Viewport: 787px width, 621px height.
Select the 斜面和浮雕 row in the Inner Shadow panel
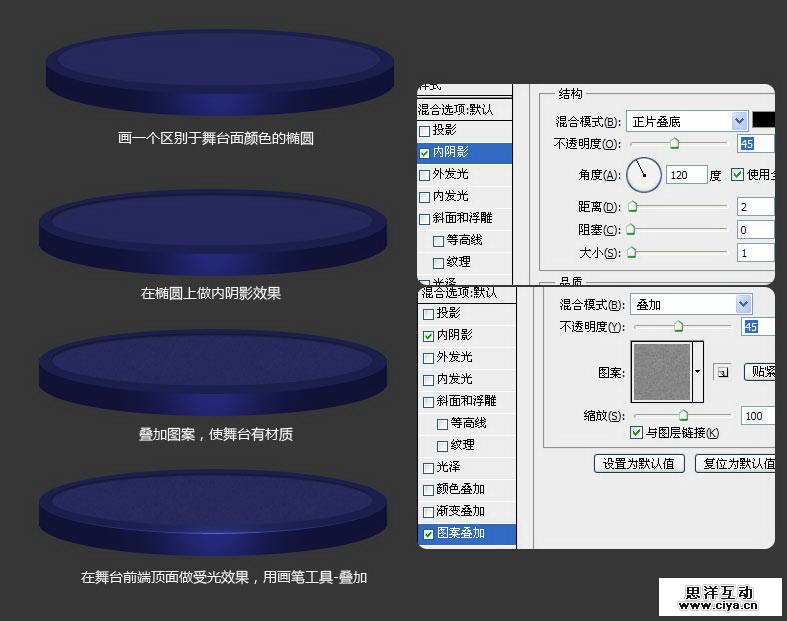pyautogui.click(x=464, y=218)
